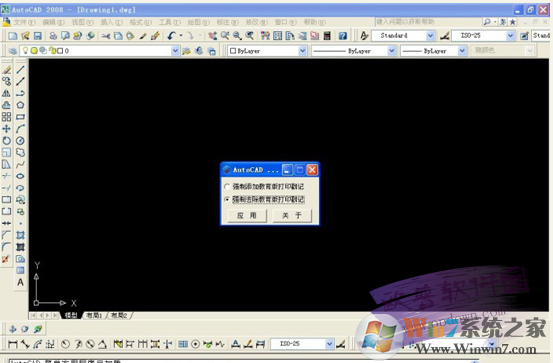Open the 文件 (File) menu
This screenshot has width=553, height=363.
tap(24, 22)
